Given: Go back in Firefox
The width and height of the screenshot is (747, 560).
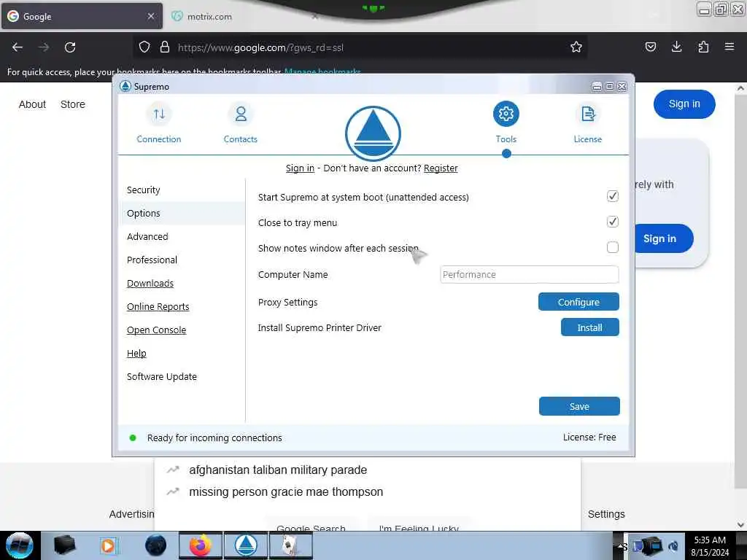Looking at the screenshot, I should tap(18, 47).
